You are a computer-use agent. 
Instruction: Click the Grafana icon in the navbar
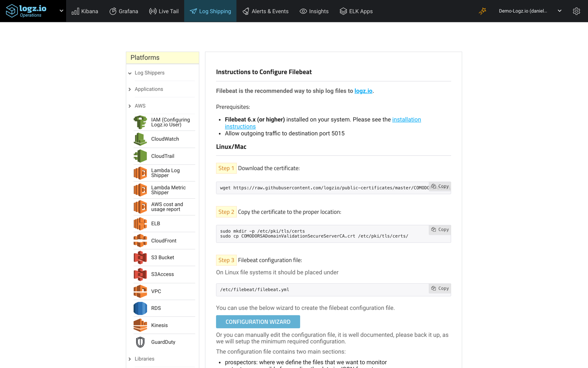(113, 11)
